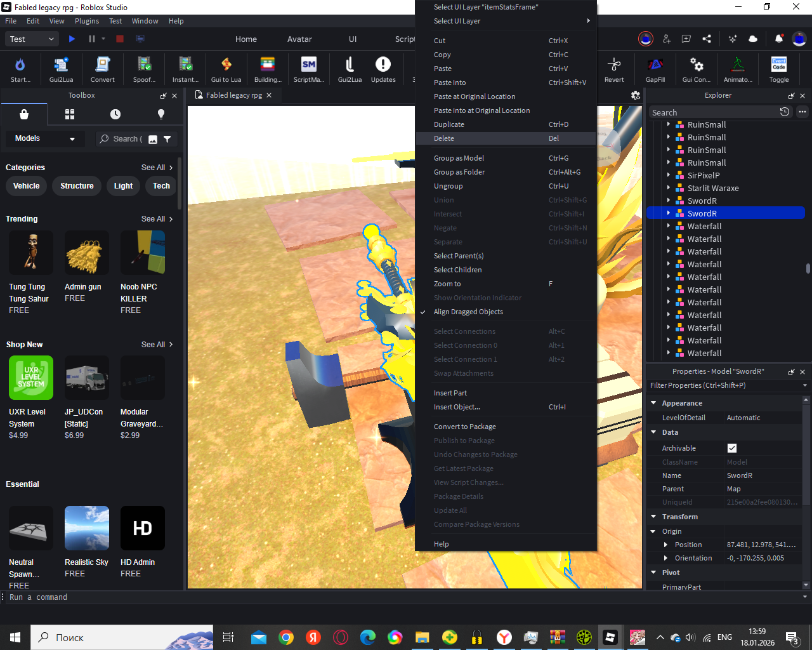Open the Gui Converter plugin
Screen dimensions: 812x650
[697, 69]
